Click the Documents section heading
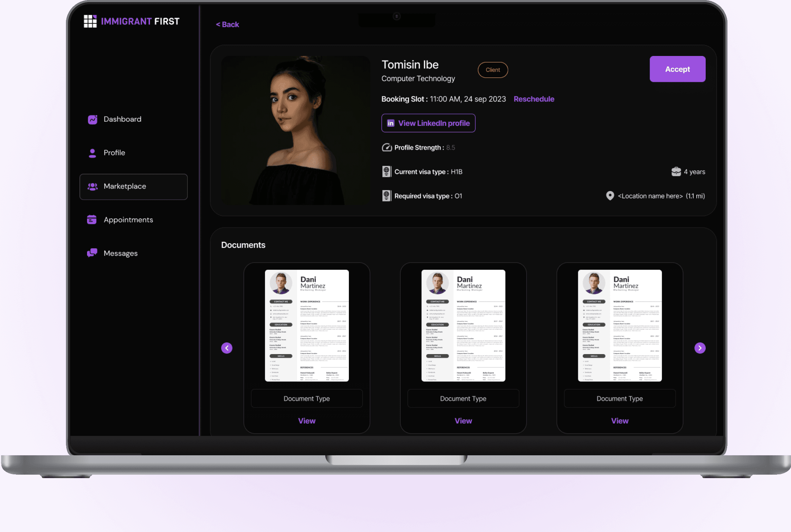This screenshot has width=791, height=532. (x=243, y=245)
